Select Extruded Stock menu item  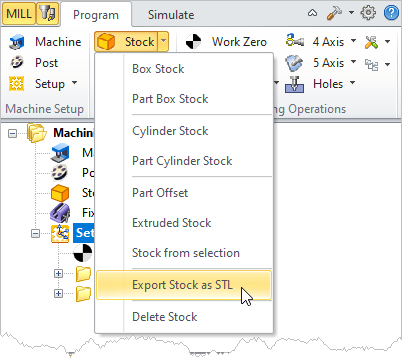(184, 223)
